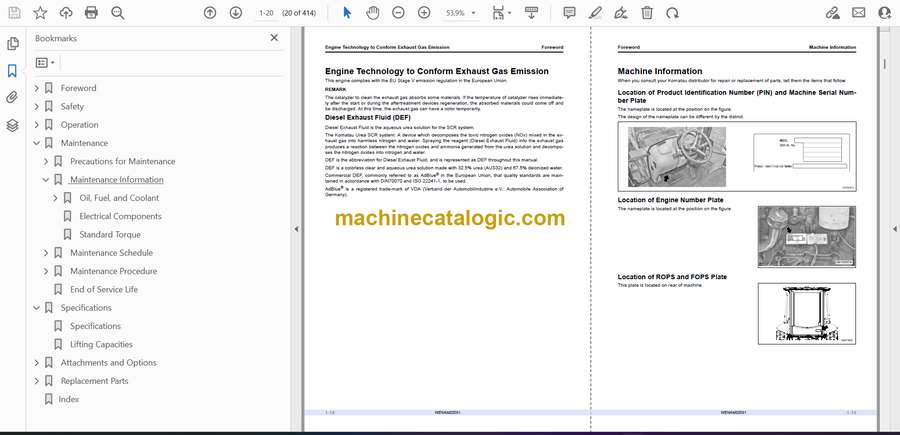Screen dimensions: 900x435
Task: Click the page number input field
Action: [x=266, y=13]
